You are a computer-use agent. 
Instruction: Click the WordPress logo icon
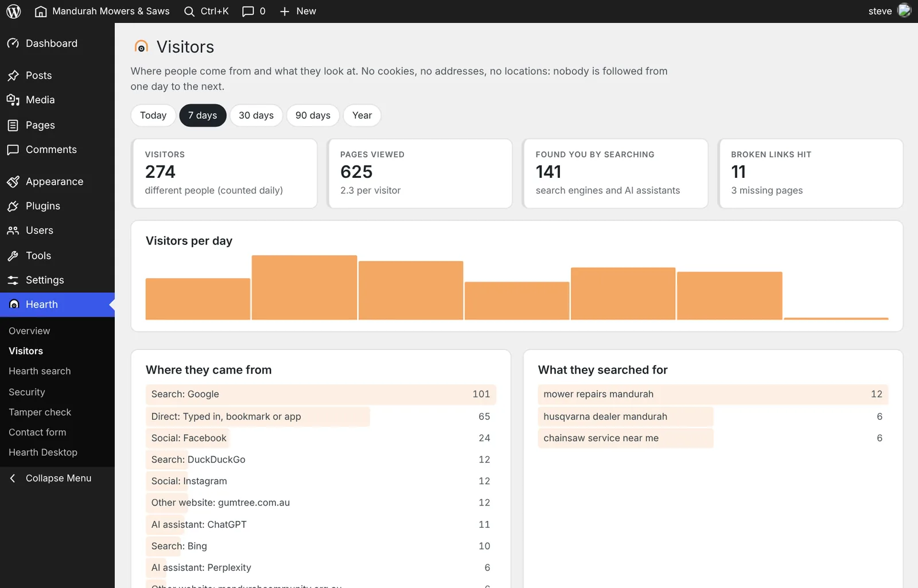point(14,11)
